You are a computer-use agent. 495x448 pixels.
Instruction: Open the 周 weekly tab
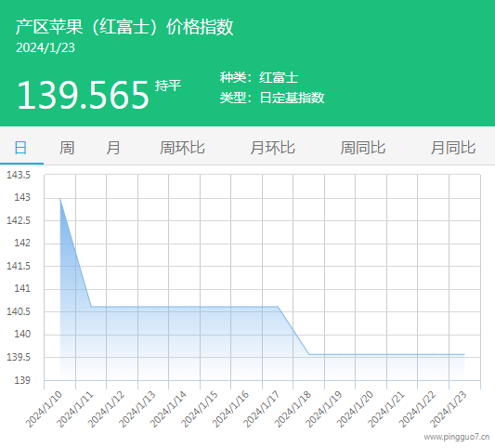[x=67, y=148]
